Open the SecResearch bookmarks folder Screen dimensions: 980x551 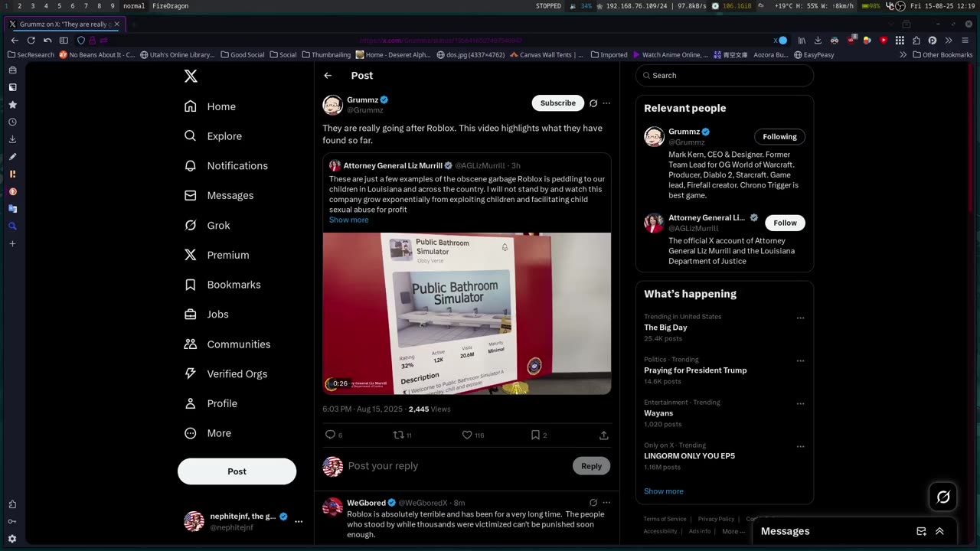(31, 55)
